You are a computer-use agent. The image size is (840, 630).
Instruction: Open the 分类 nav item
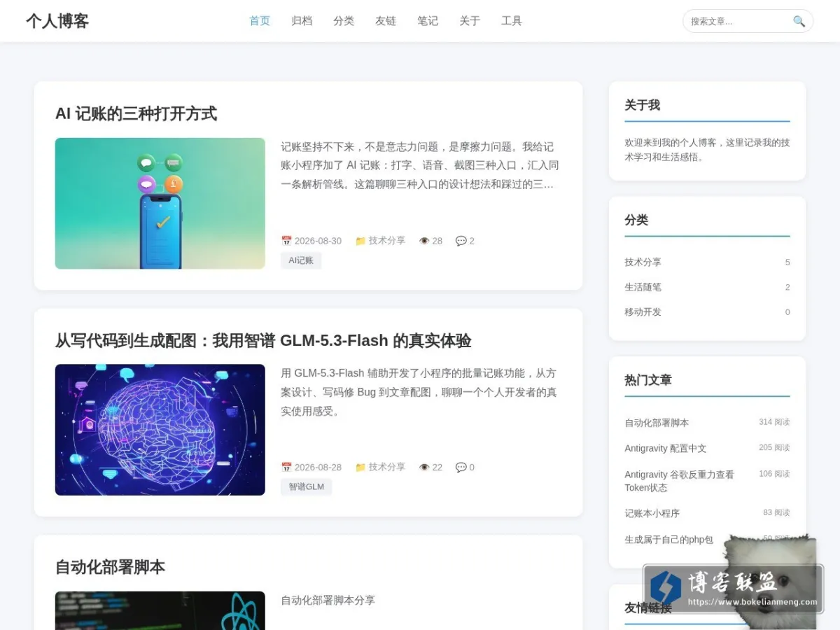pyautogui.click(x=344, y=21)
